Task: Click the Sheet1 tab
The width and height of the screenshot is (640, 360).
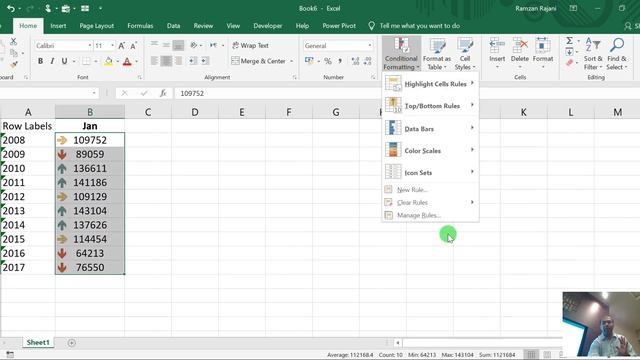Action: [x=38, y=342]
